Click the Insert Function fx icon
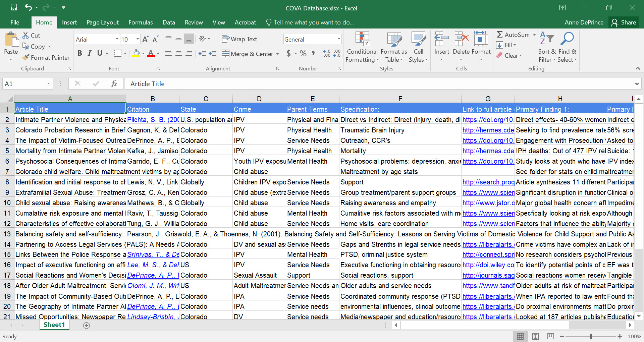 coord(114,84)
